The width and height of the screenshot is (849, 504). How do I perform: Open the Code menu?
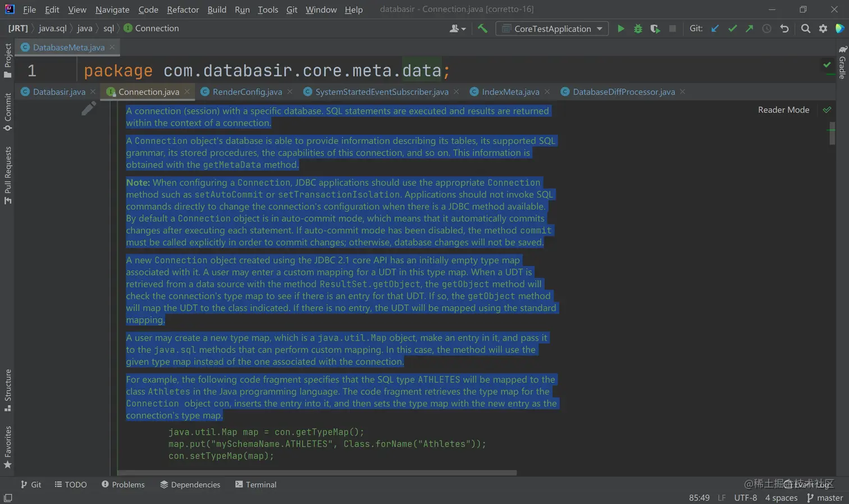pos(148,10)
